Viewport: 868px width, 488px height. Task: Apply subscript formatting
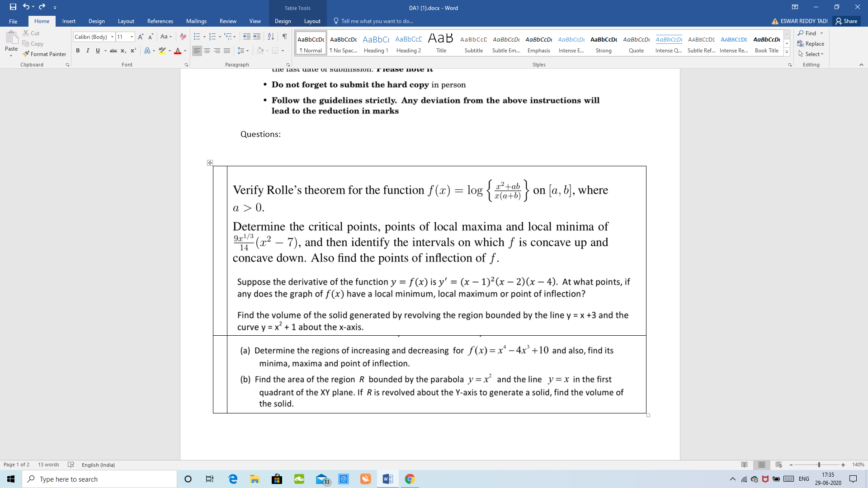pos(123,51)
